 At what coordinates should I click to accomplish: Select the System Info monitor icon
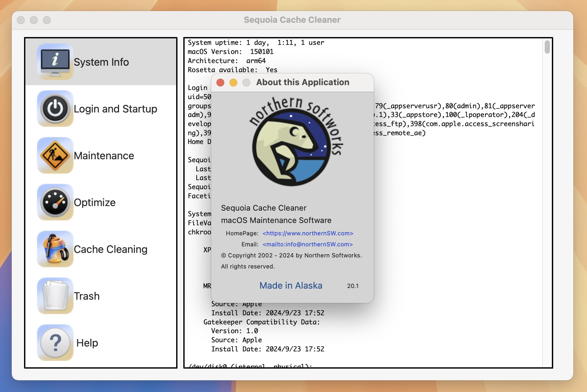point(55,62)
